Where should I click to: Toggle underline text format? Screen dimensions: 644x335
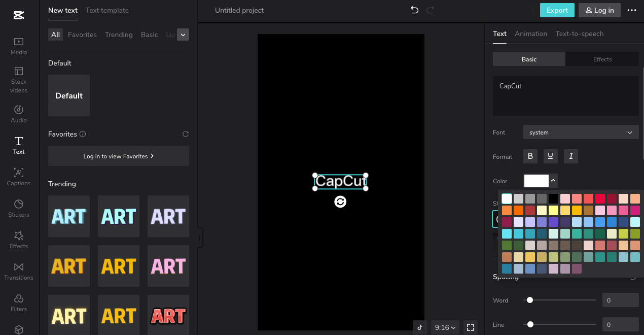pos(551,156)
